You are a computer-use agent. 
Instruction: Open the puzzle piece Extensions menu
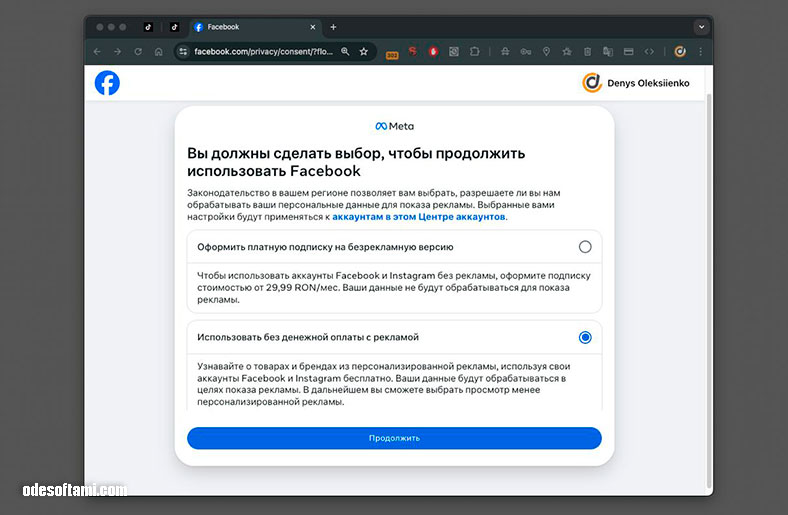(x=474, y=51)
